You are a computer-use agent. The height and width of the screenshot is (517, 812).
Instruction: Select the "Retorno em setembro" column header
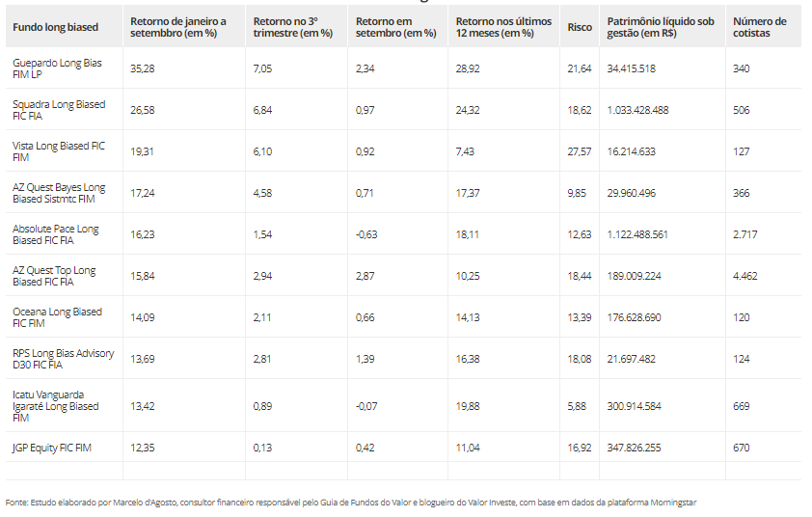(x=395, y=27)
